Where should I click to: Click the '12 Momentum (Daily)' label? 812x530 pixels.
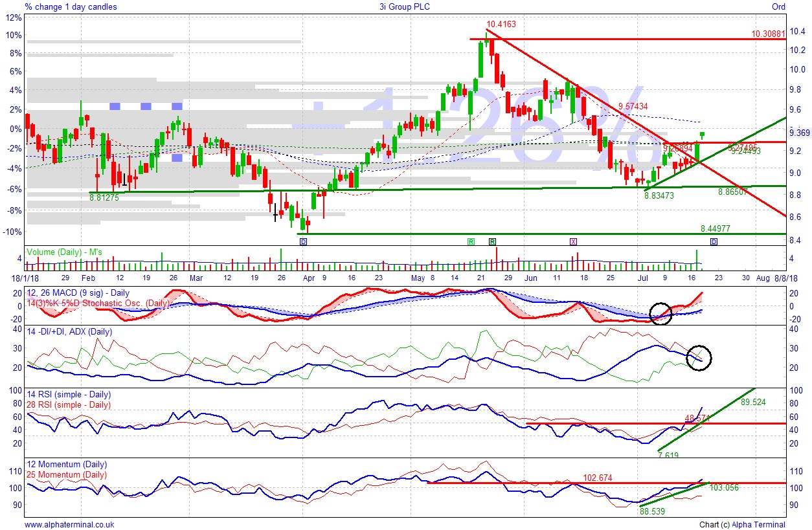coord(66,465)
